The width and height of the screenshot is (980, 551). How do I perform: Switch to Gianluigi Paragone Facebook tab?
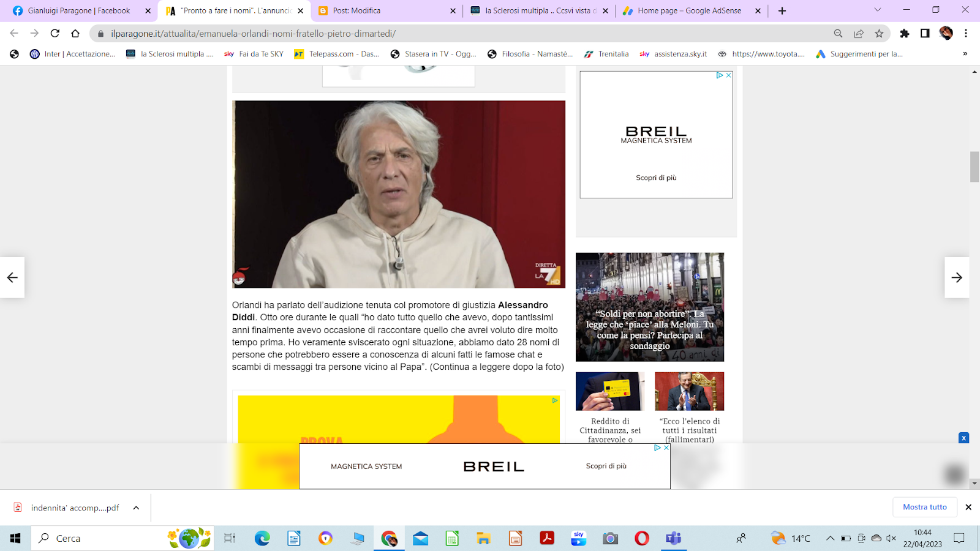pyautogui.click(x=79, y=10)
